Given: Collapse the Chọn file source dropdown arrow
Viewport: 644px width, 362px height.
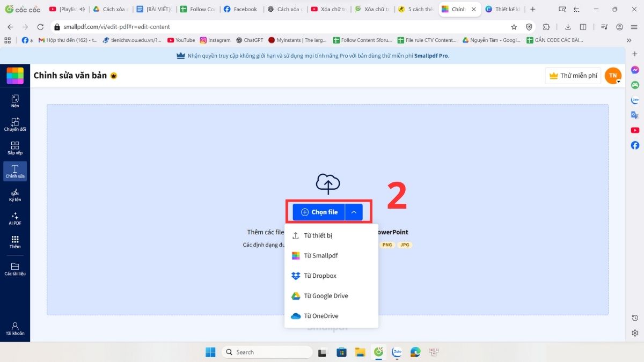Looking at the screenshot, I should (354, 212).
